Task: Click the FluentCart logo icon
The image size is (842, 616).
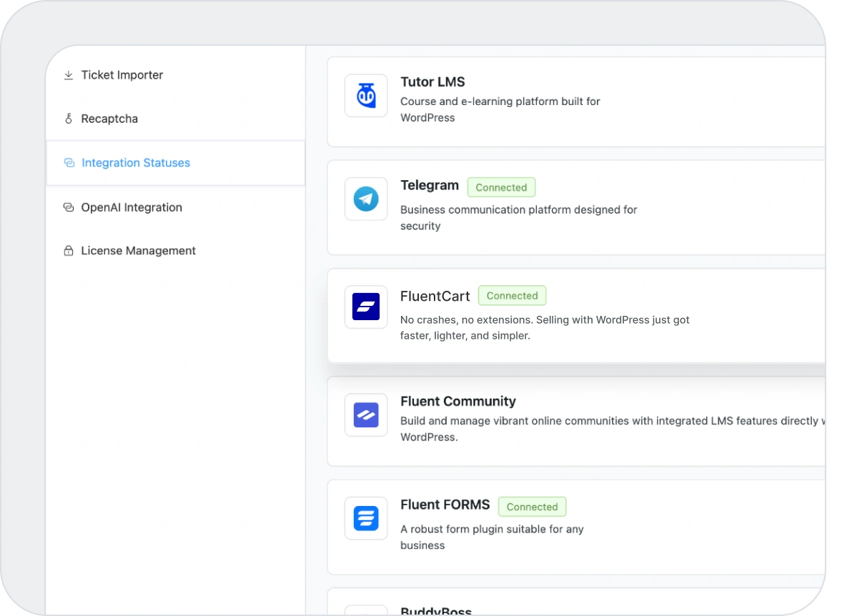Action: point(366,307)
